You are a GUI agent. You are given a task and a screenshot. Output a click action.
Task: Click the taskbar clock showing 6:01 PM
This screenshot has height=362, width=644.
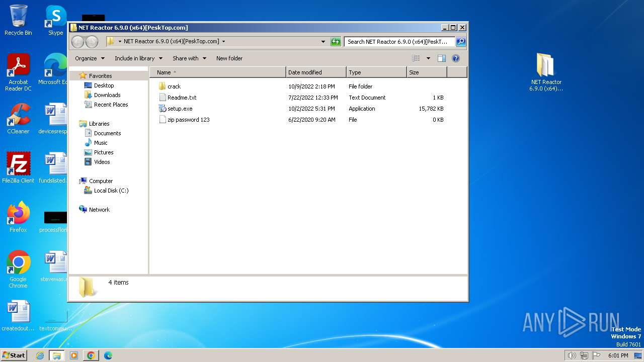click(618, 355)
